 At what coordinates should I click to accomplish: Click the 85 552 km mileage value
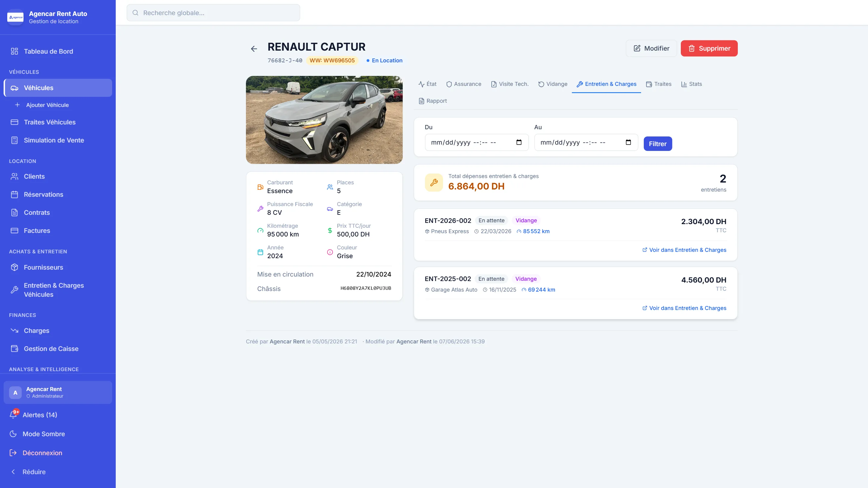pyautogui.click(x=536, y=231)
